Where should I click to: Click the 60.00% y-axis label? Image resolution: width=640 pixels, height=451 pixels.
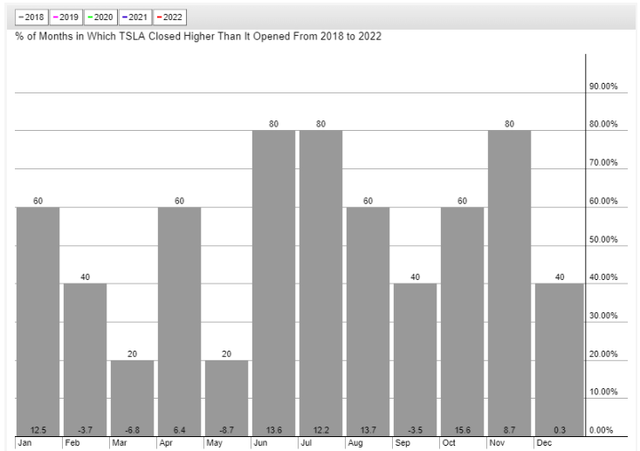tap(603, 201)
